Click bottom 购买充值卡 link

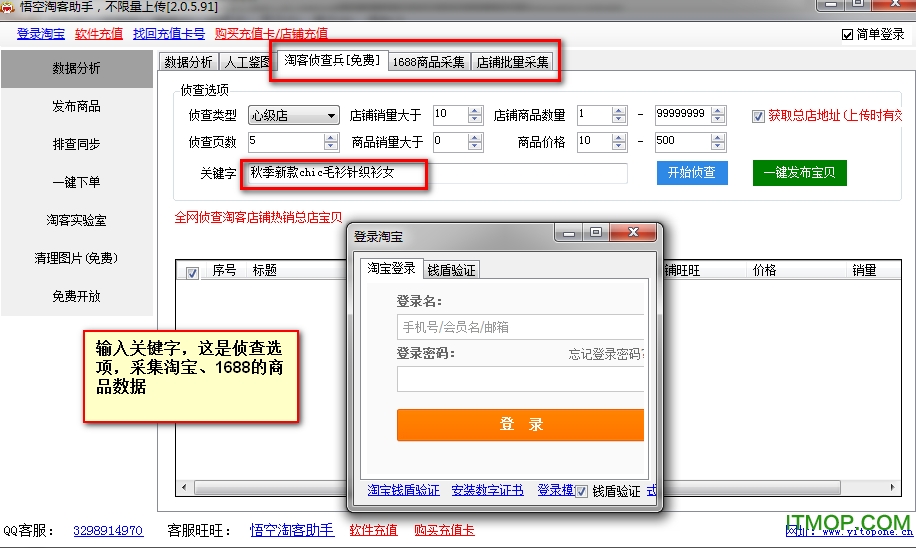pyautogui.click(x=445, y=530)
